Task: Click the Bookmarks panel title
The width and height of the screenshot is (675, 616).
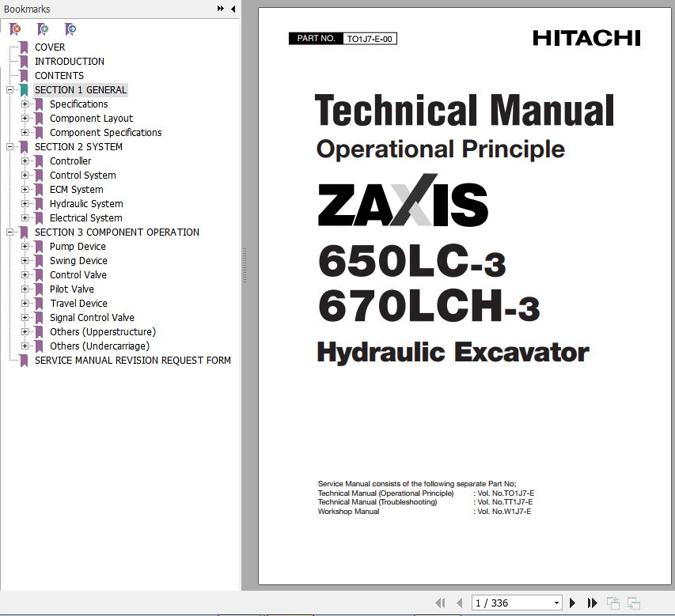Action: click(27, 9)
